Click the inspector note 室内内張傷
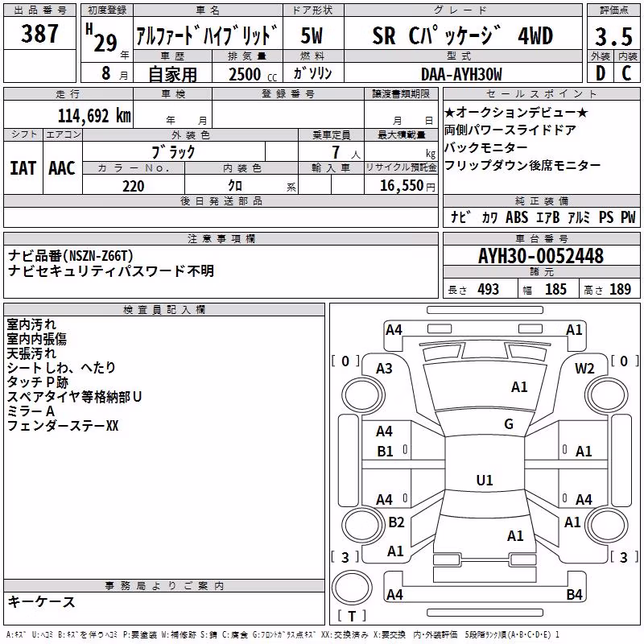The width and height of the screenshot is (644, 644). (x=36, y=339)
